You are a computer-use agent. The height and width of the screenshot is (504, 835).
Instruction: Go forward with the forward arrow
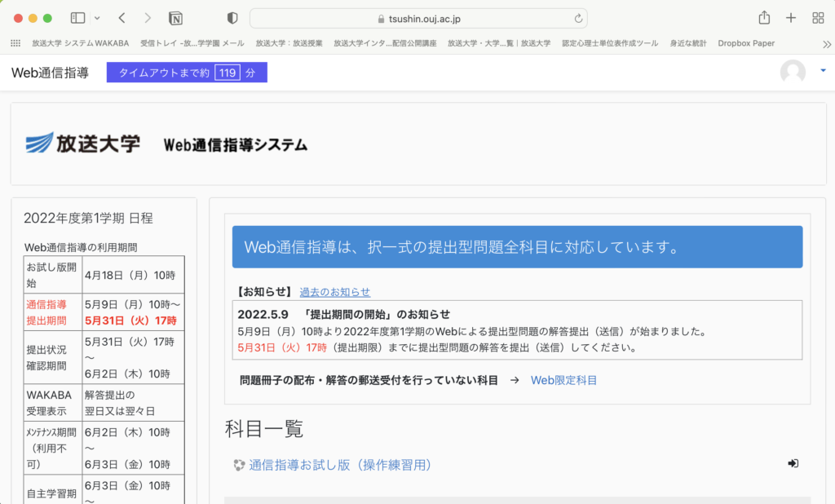point(148,18)
